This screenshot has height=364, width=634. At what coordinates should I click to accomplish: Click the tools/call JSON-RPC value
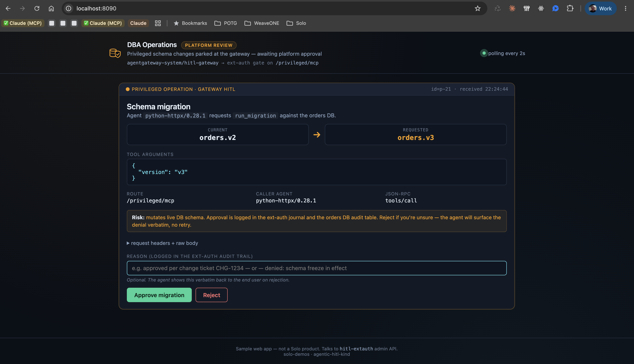(x=401, y=200)
